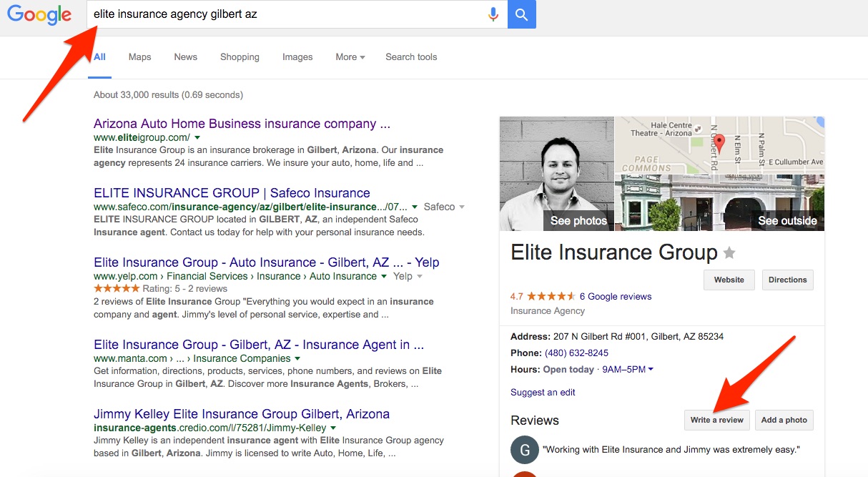Click the red map pin on the map
868x477 pixels.
point(721,140)
